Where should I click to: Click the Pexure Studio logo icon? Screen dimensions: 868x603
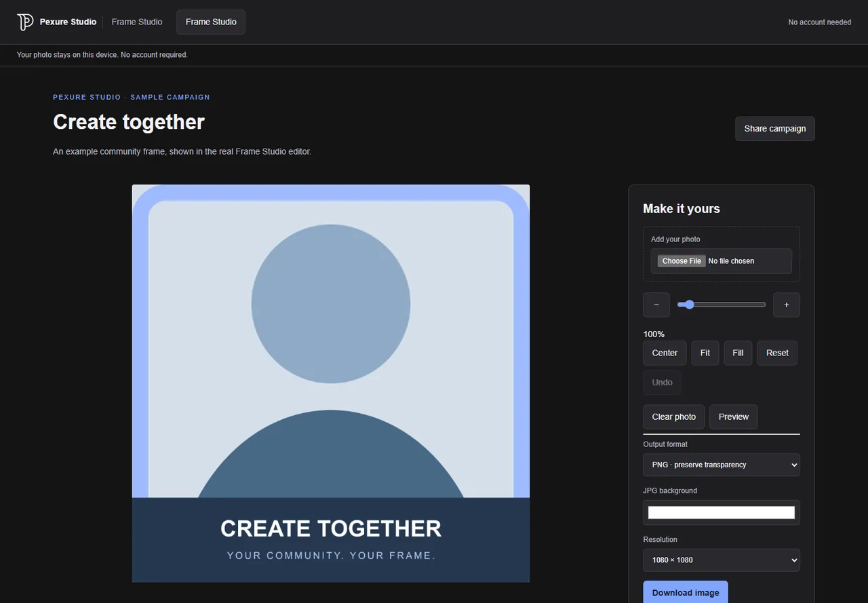tap(25, 22)
